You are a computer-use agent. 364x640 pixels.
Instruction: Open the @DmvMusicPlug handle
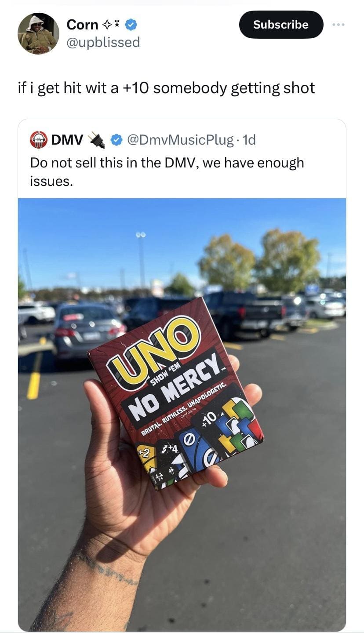click(180, 140)
